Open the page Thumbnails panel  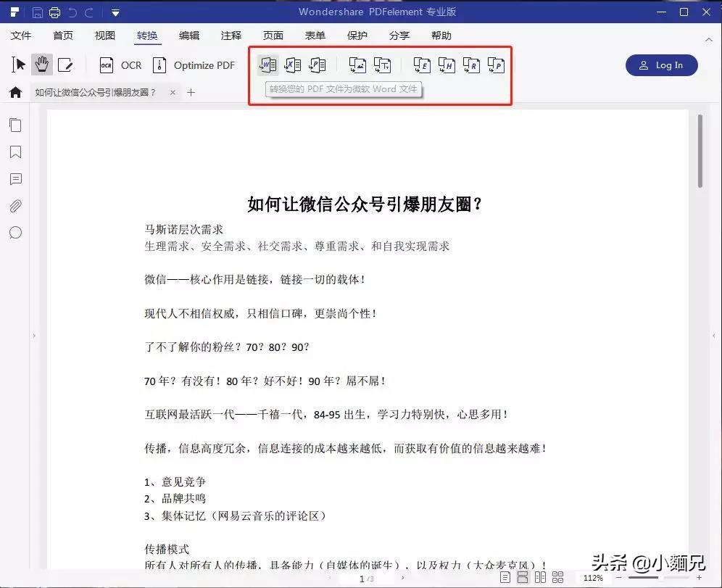[15, 125]
